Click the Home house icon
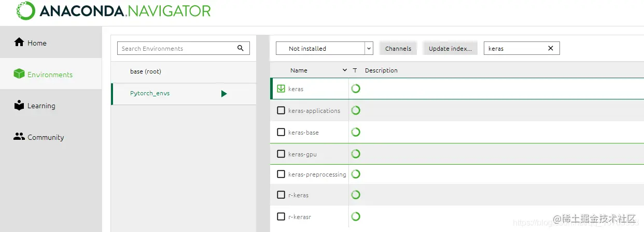Viewport: 644px width, 232px height. 19,42
